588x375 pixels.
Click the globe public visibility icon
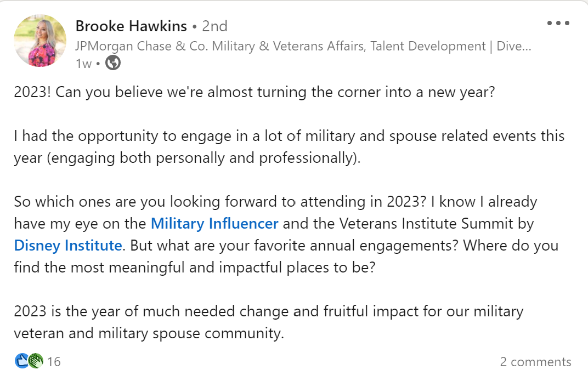click(112, 64)
